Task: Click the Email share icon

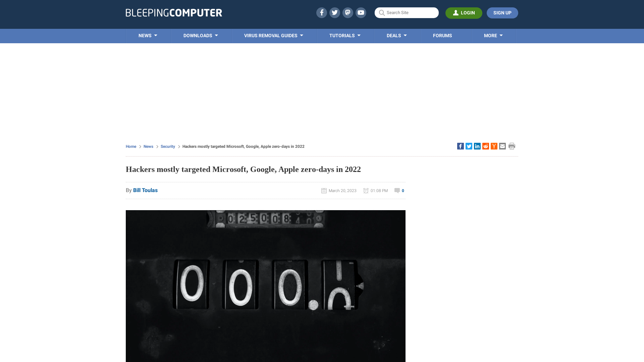Action: coord(502,146)
